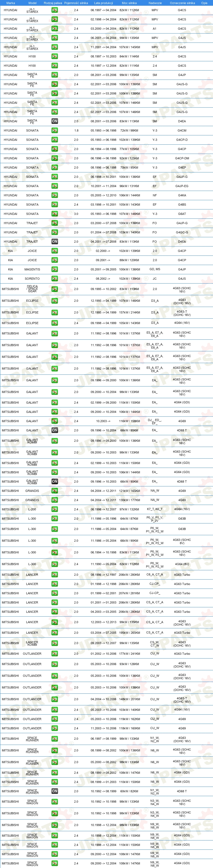Click body code JC in Sorento row

coord(155,279)
